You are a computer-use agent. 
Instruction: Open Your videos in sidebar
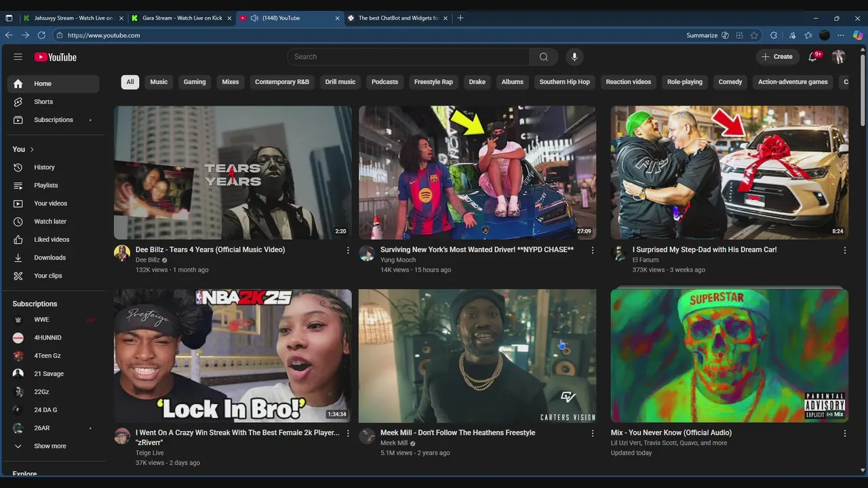coord(54,203)
